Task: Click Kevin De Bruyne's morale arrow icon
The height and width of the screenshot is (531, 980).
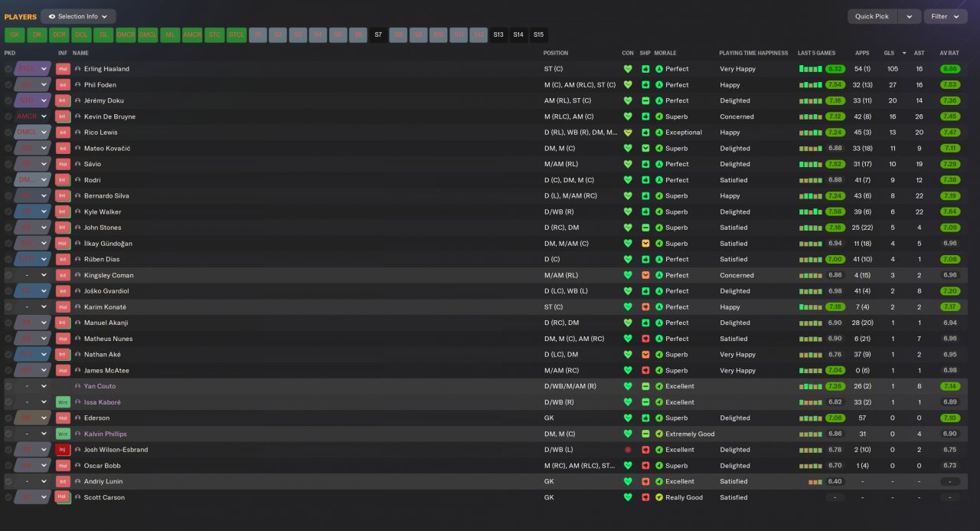Action: [659, 116]
